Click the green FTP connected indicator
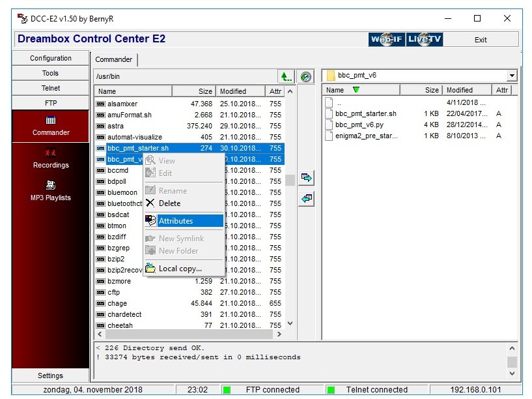Viewport: 532px width, 399px height. click(x=227, y=389)
